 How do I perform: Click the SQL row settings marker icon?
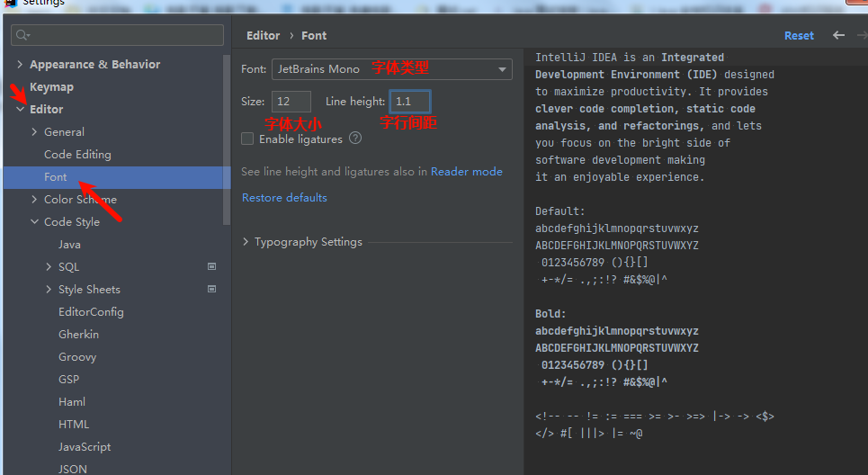tap(211, 266)
